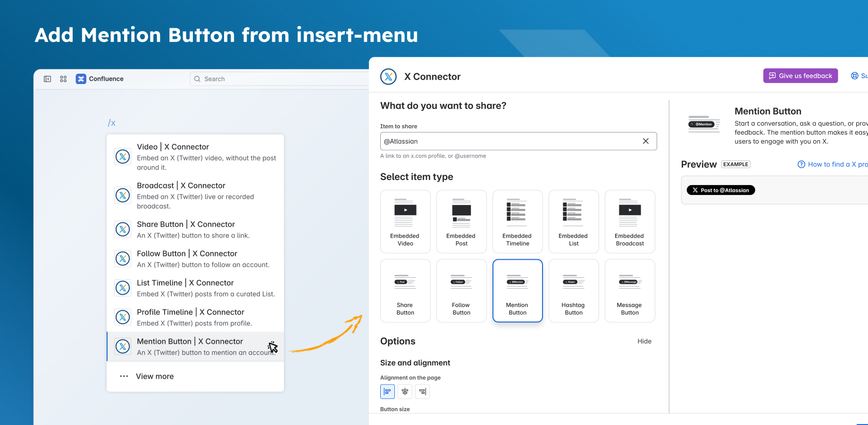
Task: Click the 'A link to an x.com profile' hint text
Action: [433, 156]
